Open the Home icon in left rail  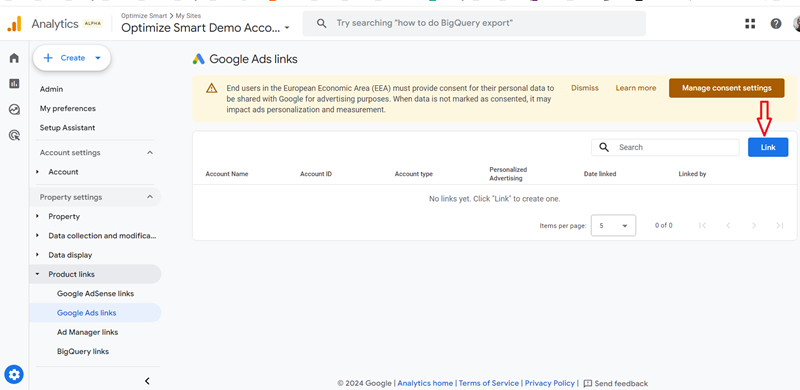[x=14, y=58]
